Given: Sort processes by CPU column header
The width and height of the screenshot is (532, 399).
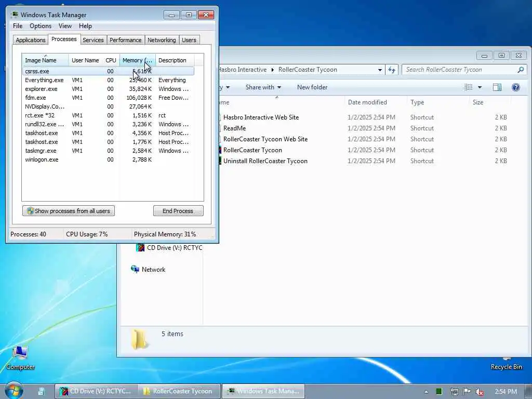Looking at the screenshot, I should click(x=111, y=60).
